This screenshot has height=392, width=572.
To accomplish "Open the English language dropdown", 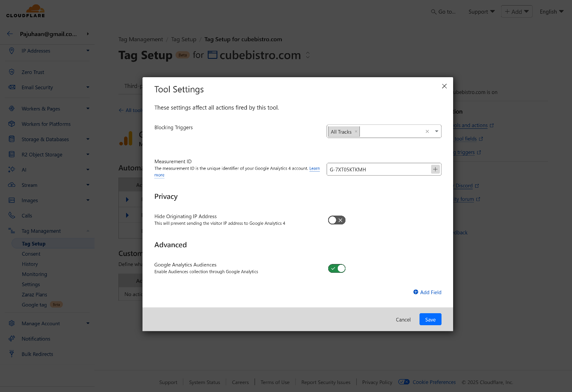I will (552, 12).
